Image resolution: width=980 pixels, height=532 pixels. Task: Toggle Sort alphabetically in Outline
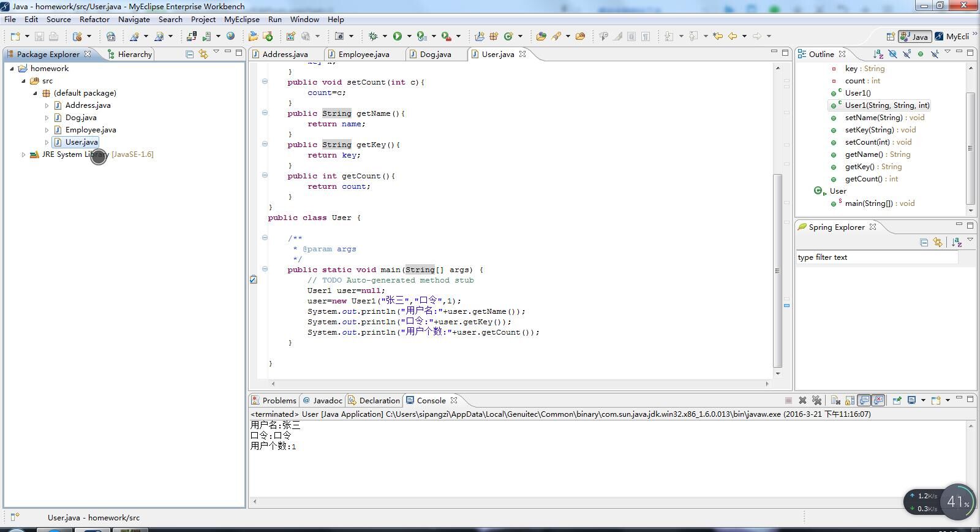878,54
